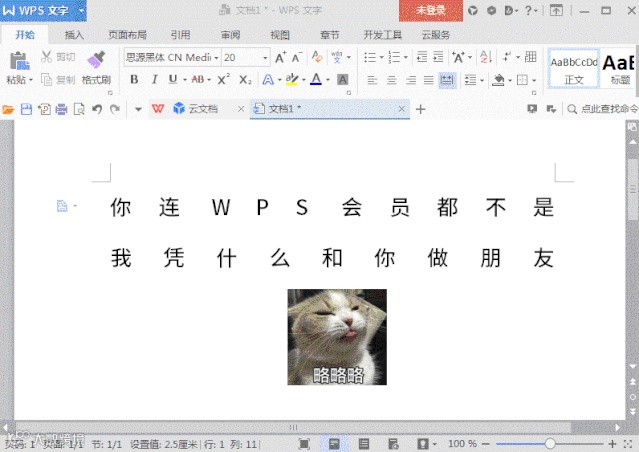This screenshot has height=452, width=639.
Task: Apply subscript X₂ formatting
Action: coord(245,79)
